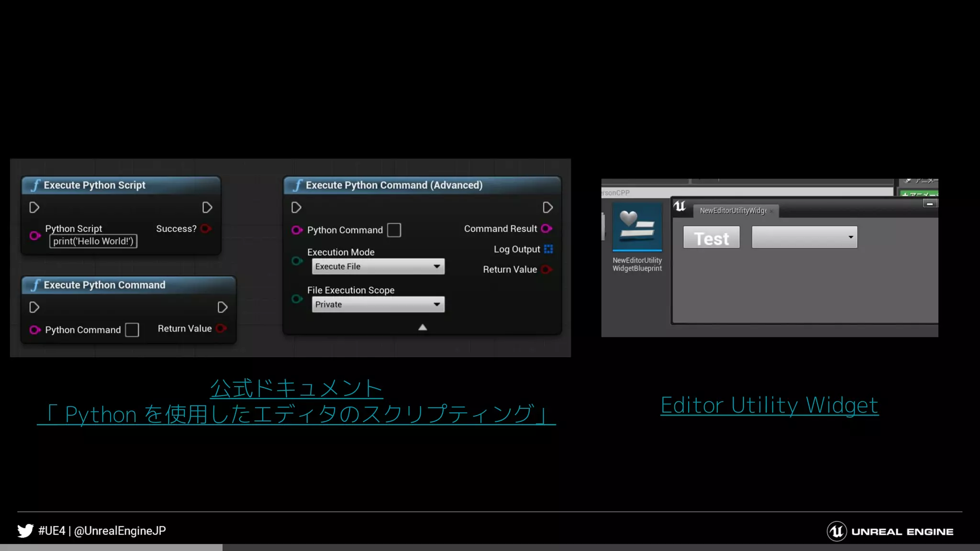Click the Unreal logo in the widget window
This screenshot has width=980, height=551.
(680, 206)
